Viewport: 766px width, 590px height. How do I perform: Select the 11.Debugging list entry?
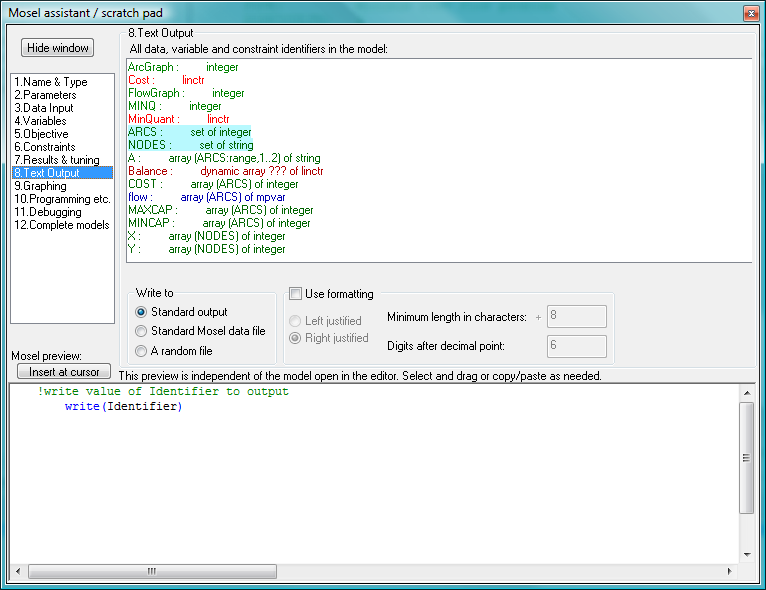pyautogui.click(x=48, y=212)
